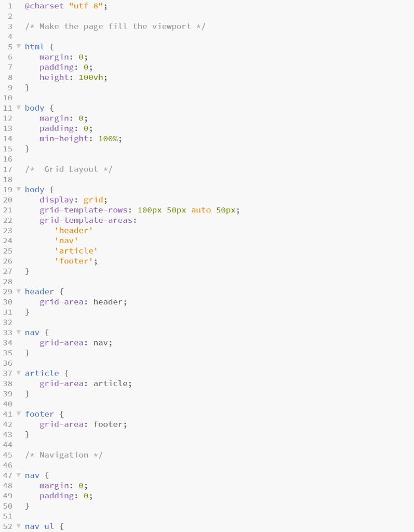The height and width of the screenshot is (532, 414).
Task: Click the header selector on line 29
Action: (39, 292)
